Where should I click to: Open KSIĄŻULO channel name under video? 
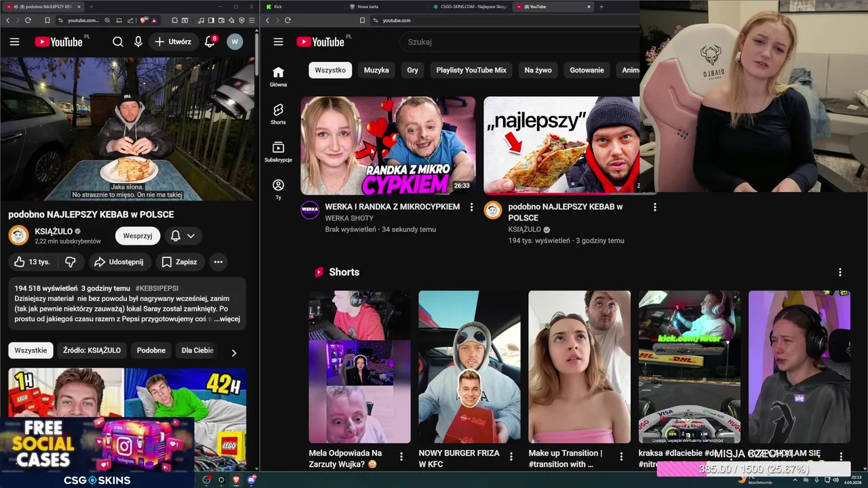54,231
